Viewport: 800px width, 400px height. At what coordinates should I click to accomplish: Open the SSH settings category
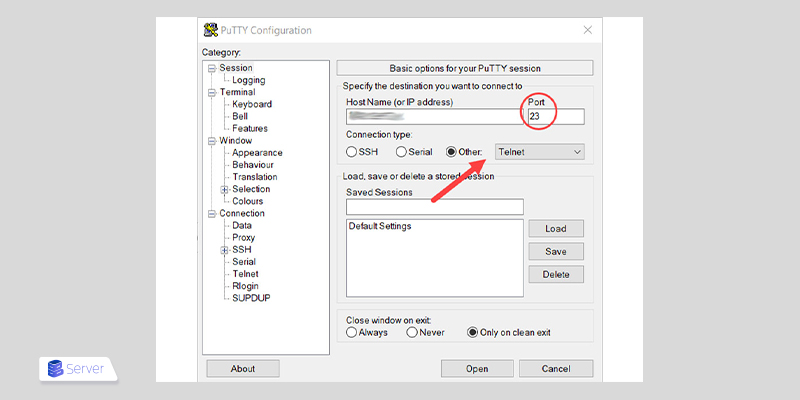click(242, 249)
